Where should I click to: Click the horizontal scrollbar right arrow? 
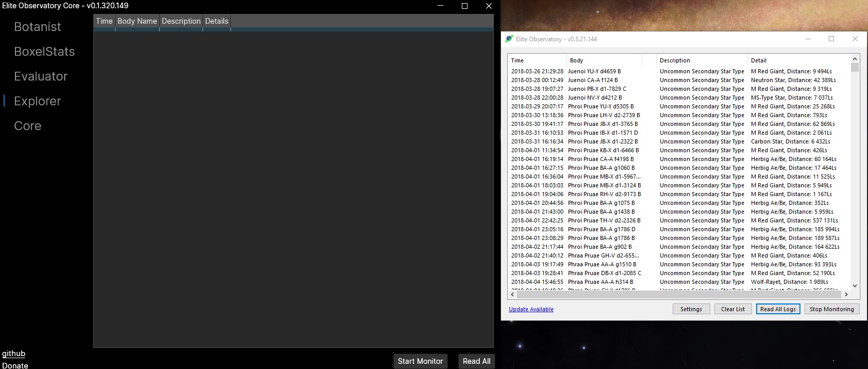[x=846, y=294]
